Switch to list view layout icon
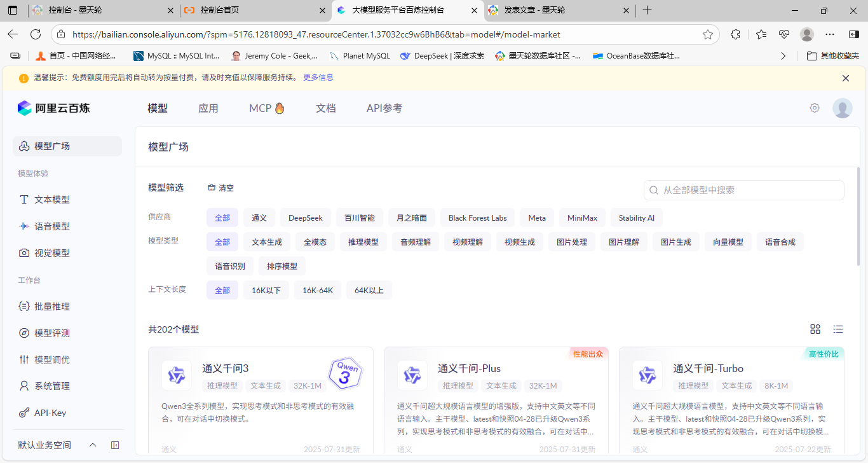This screenshot has width=868, height=463. click(838, 329)
